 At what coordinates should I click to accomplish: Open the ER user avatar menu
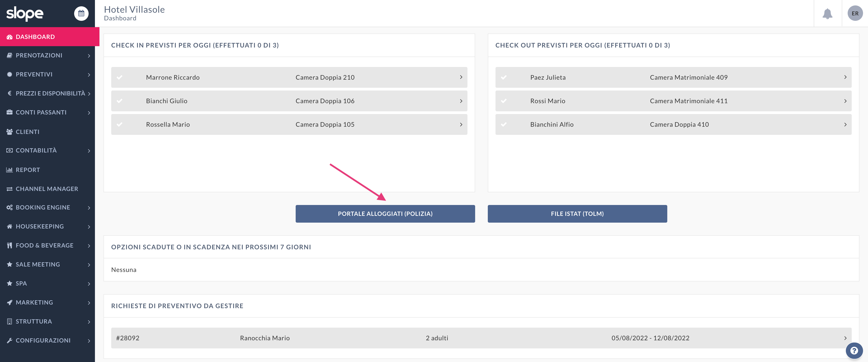click(x=855, y=14)
